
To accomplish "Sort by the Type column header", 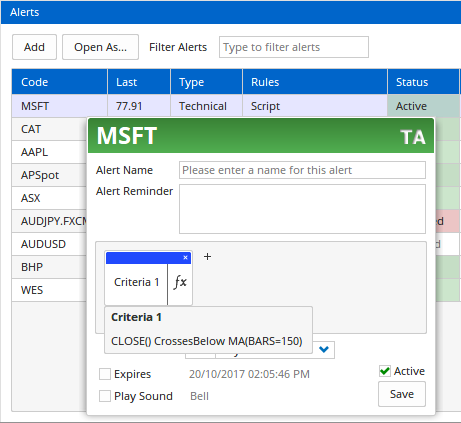I will pyautogui.click(x=206, y=82).
